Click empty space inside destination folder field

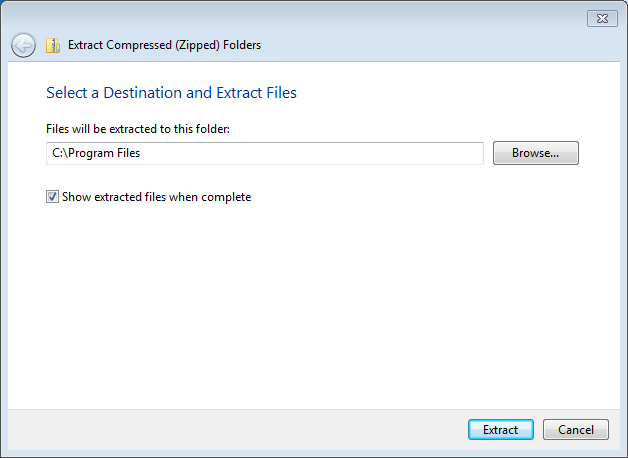click(x=312, y=153)
